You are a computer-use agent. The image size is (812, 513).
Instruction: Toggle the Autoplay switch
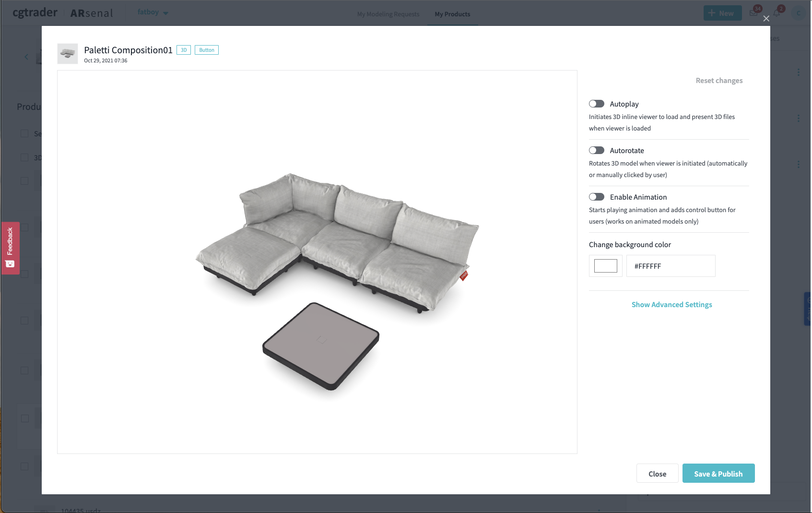(x=597, y=104)
